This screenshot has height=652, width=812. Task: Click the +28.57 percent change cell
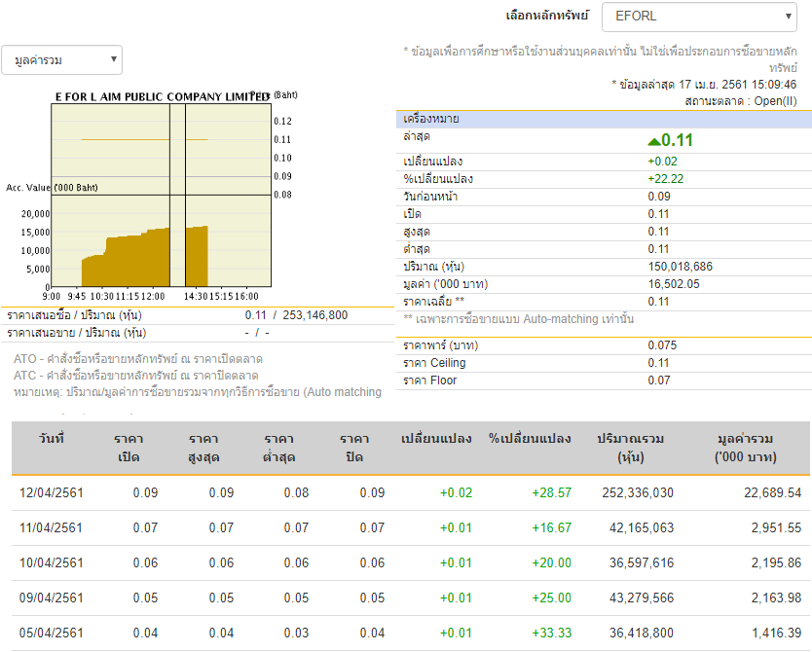point(551,493)
